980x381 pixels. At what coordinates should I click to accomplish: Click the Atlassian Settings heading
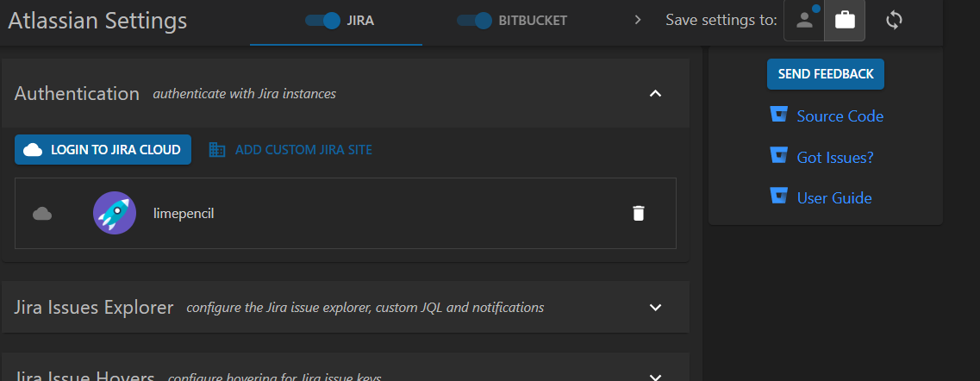tap(97, 21)
